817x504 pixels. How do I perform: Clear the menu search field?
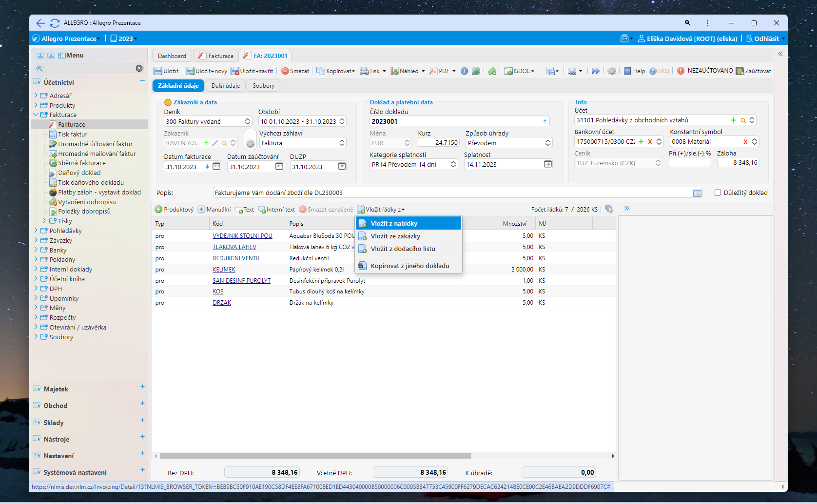(x=139, y=68)
